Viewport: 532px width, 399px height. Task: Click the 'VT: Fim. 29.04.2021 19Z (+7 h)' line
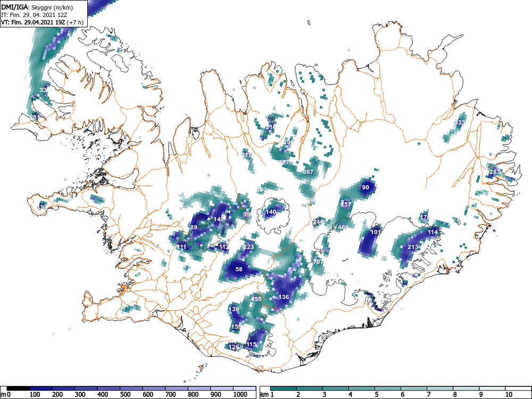pyautogui.click(x=41, y=22)
